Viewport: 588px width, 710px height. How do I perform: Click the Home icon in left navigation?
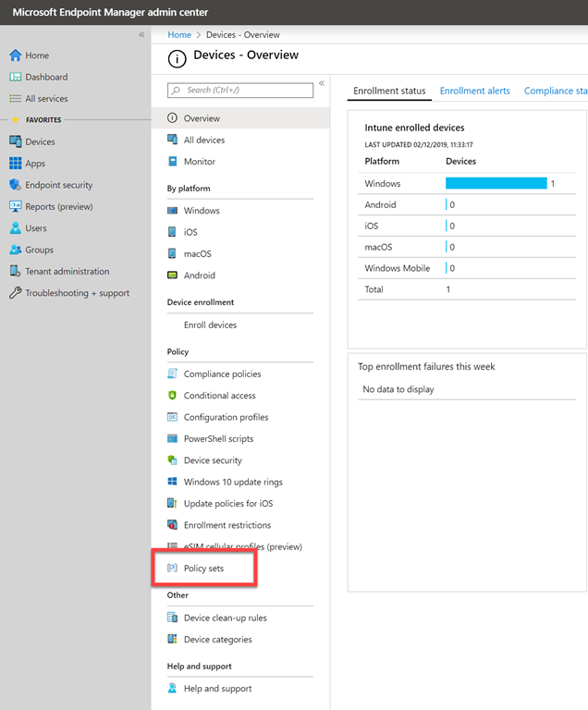pyautogui.click(x=15, y=55)
